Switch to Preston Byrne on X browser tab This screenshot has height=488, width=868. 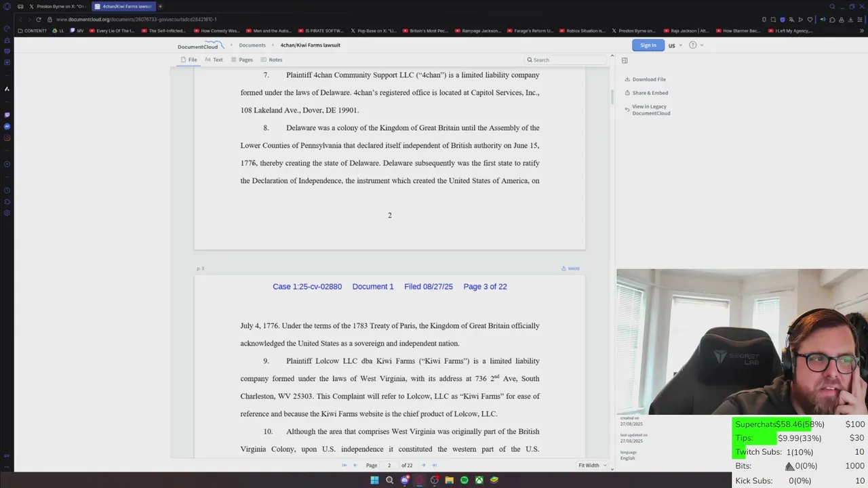pyautogui.click(x=57, y=6)
